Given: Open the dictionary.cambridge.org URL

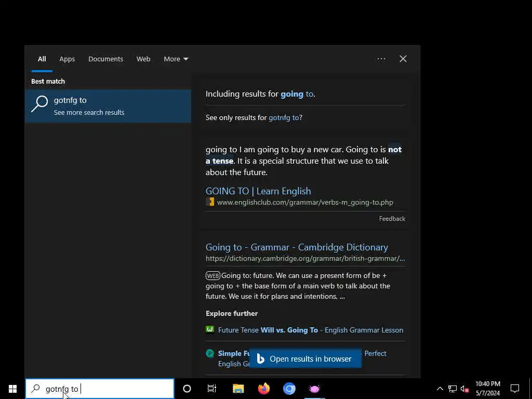Looking at the screenshot, I should [x=305, y=259].
